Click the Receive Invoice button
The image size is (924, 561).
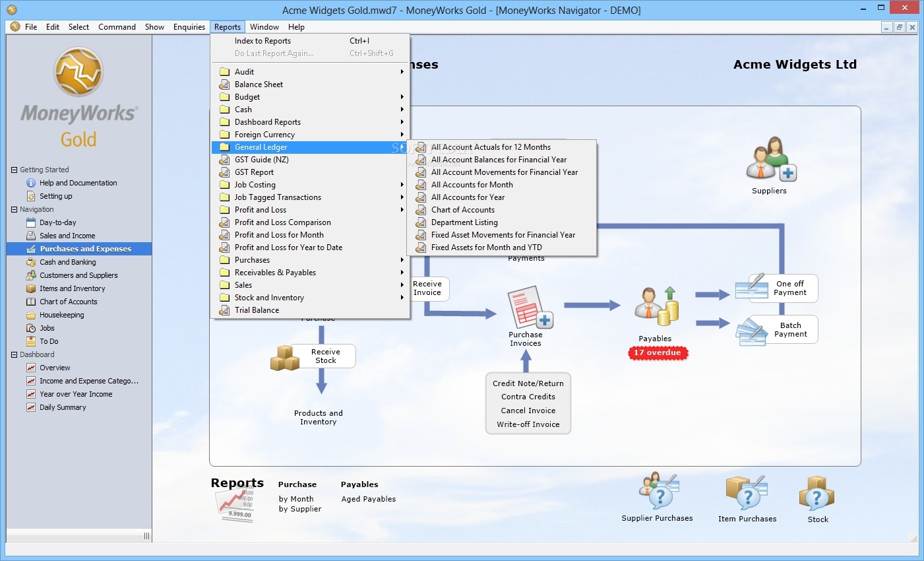[428, 288]
